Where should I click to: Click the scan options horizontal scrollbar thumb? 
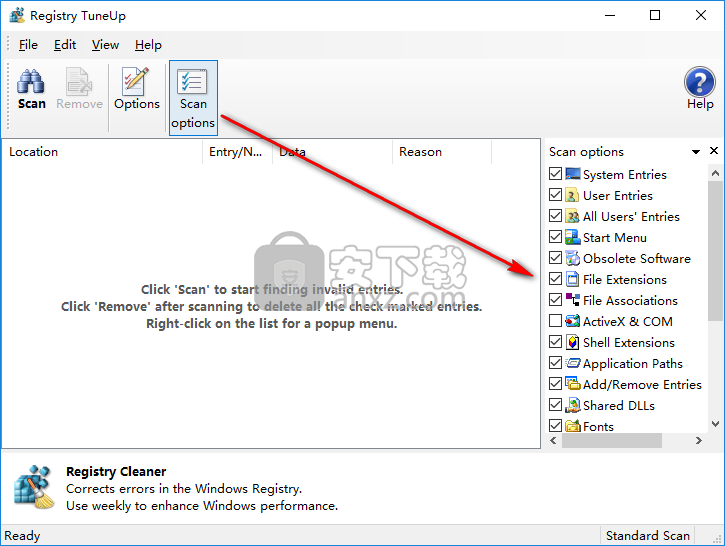point(612,441)
